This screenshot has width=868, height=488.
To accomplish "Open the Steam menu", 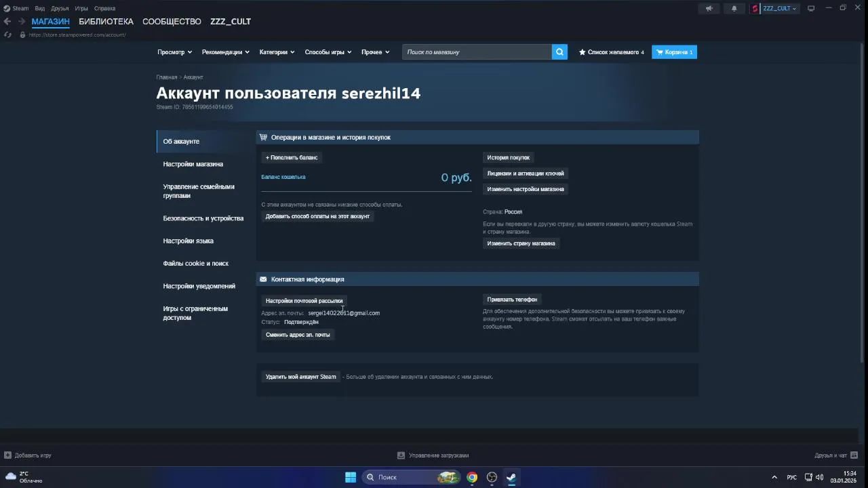I will pyautogui.click(x=20, y=8).
